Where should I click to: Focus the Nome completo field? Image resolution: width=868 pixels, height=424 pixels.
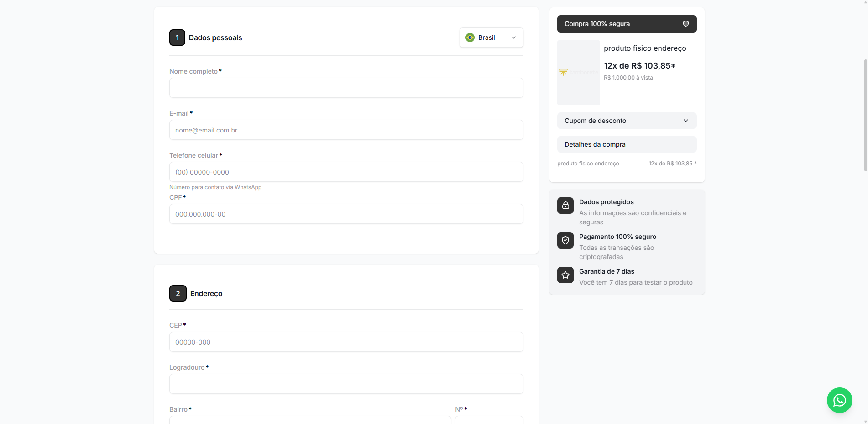[x=346, y=88]
